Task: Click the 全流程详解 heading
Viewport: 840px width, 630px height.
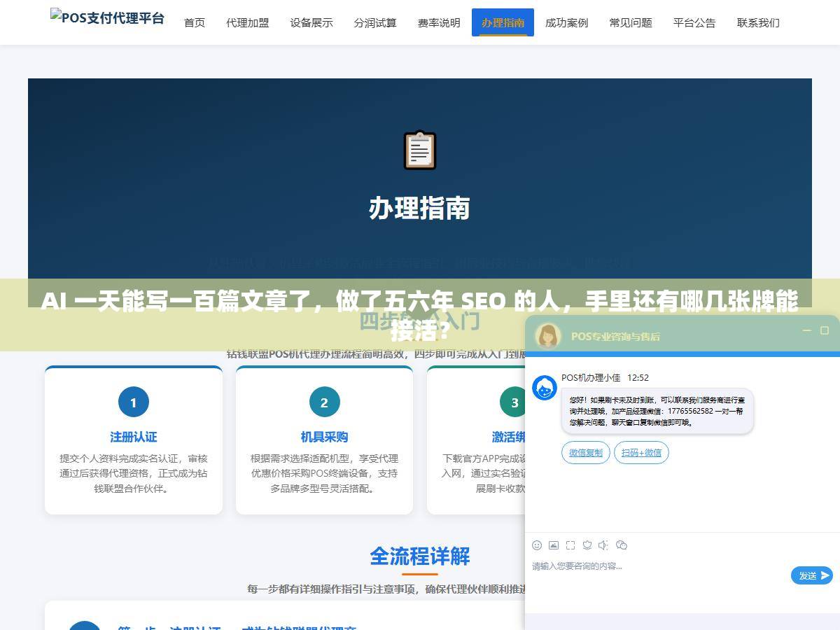Action: coord(419,556)
